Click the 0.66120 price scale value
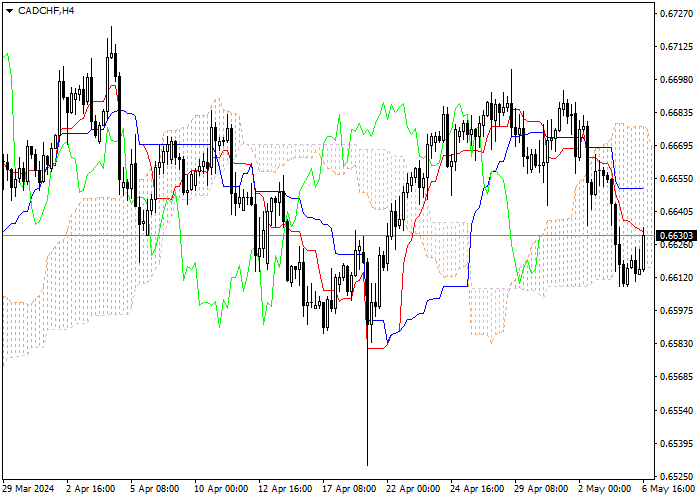This screenshot has height=500, width=700. coord(676,278)
